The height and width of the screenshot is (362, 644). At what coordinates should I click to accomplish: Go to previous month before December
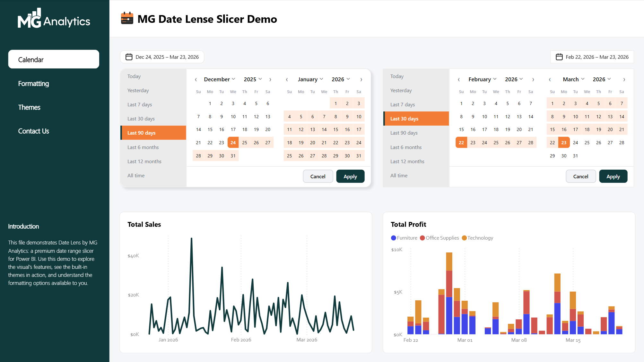[196, 80]
